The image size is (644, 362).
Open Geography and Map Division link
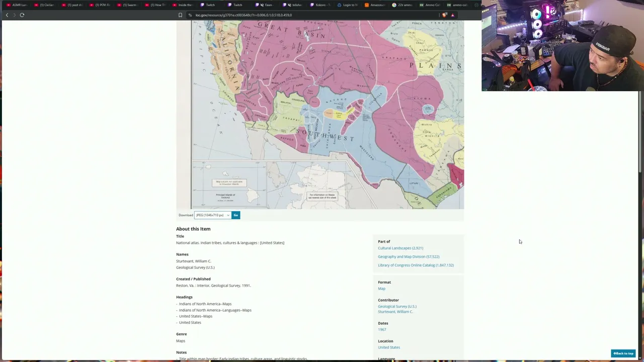pyautogui.click(x=409, y=256)
